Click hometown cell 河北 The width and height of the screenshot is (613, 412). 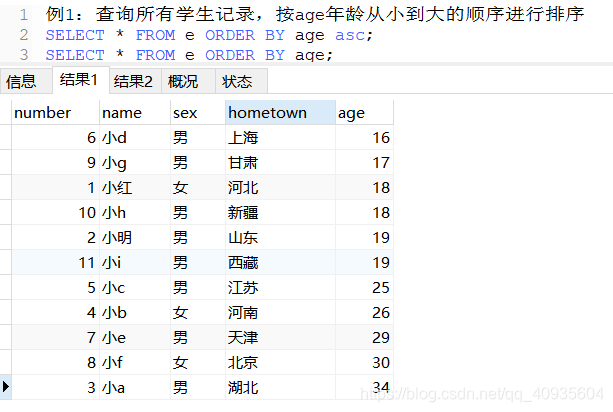pos(280,188)
